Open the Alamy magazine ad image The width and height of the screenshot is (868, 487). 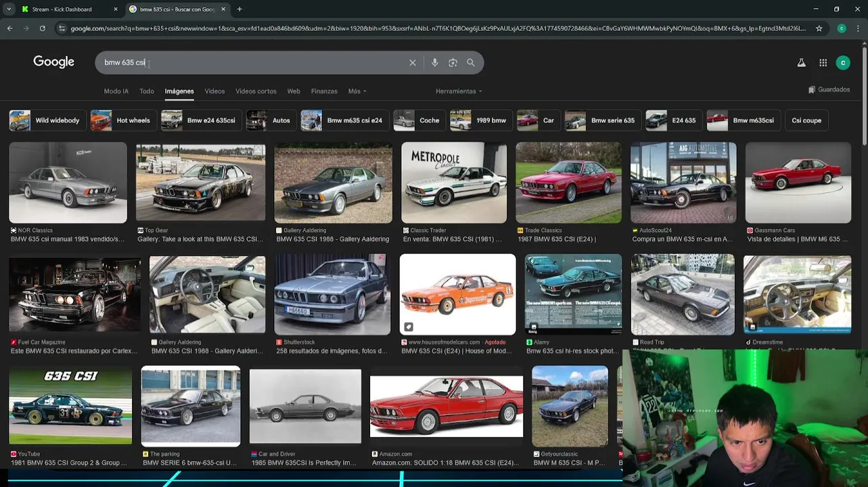[x=574, y=295]
